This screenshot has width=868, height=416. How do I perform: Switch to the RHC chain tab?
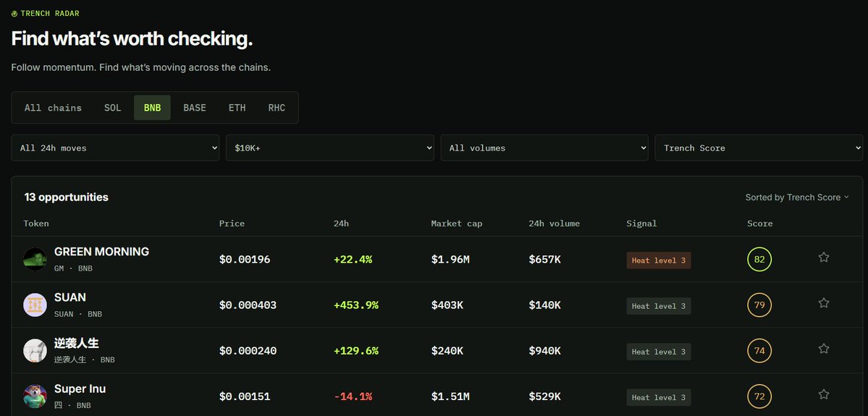click(x=277, y=108)
